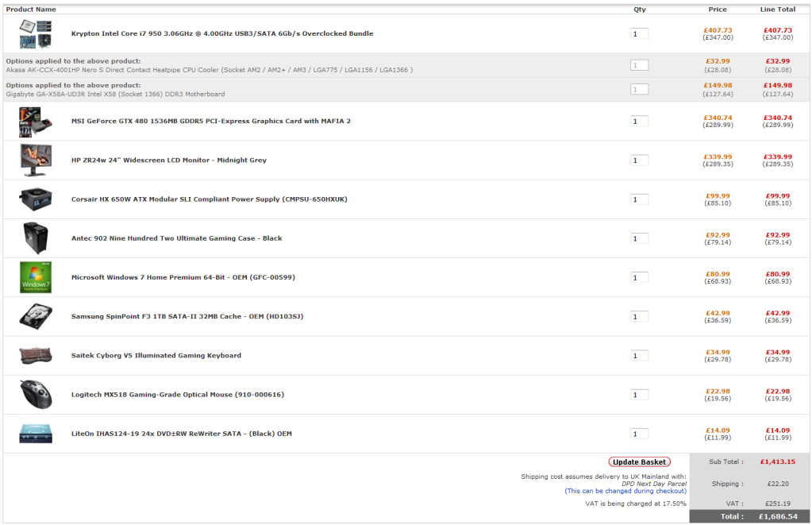Screen dimensions: 812x525
Task: Select the 'VAT is being charged at 17.50%' text
Action: point(636,504)
